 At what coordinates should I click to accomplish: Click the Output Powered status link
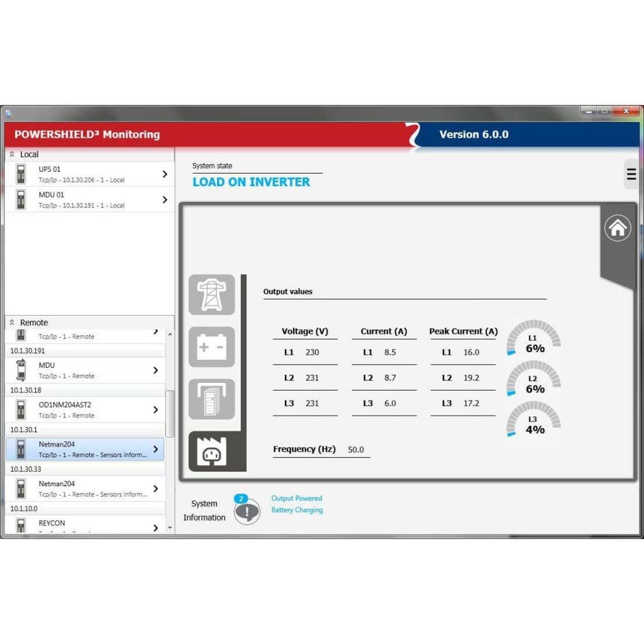[x=297, y=498]
